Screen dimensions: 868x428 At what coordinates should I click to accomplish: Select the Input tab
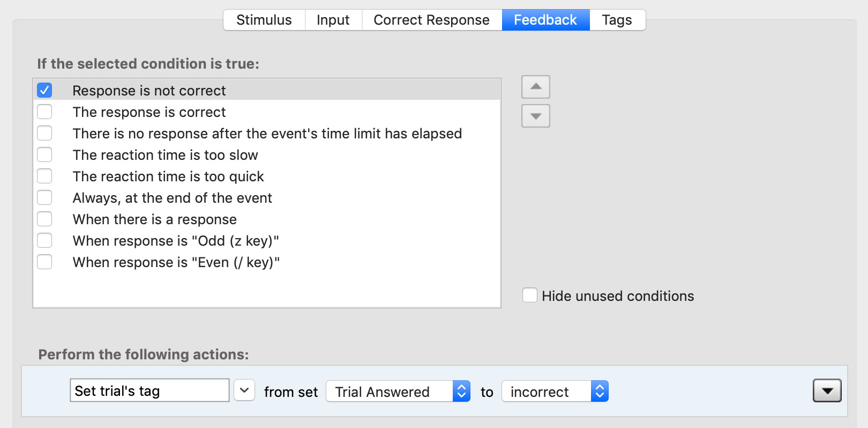click(x=333, y=20)
